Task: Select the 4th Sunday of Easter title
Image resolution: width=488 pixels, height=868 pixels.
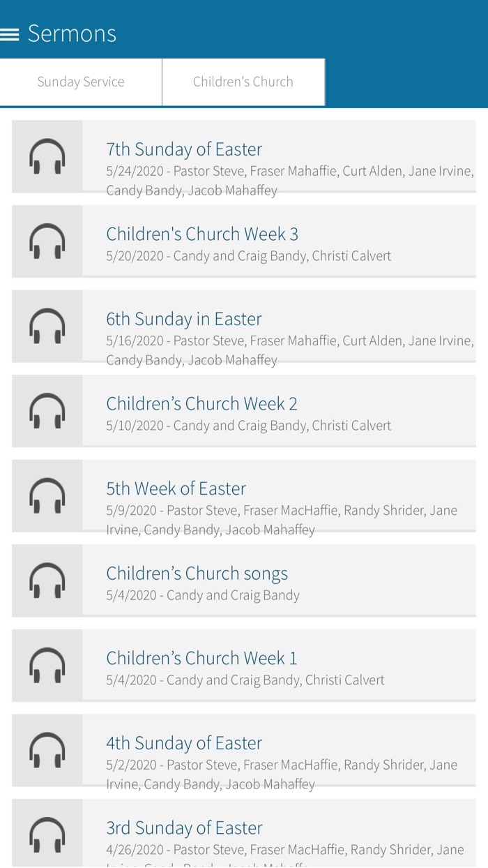Action: point(184,743)
